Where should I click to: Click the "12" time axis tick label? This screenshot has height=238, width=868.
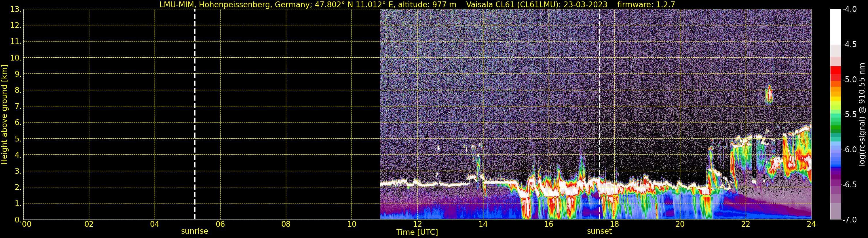click(x=417, y=224)
